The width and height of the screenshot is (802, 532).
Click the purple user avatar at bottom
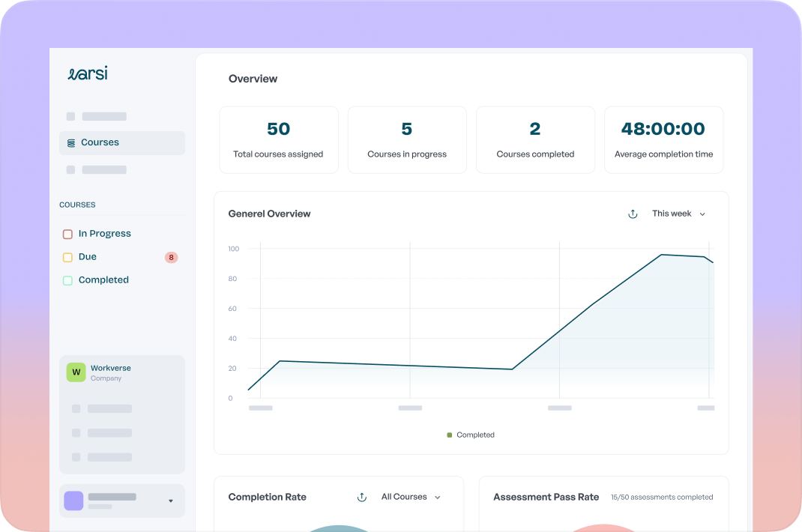pos(73,501)
